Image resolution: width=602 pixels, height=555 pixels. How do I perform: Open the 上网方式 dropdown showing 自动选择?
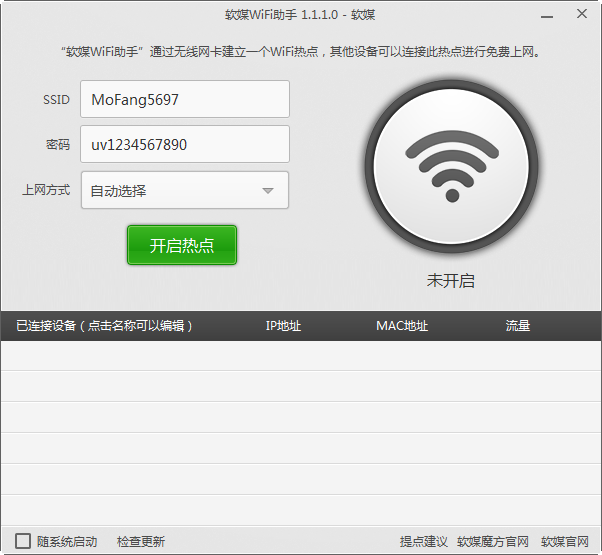point(185,190)
